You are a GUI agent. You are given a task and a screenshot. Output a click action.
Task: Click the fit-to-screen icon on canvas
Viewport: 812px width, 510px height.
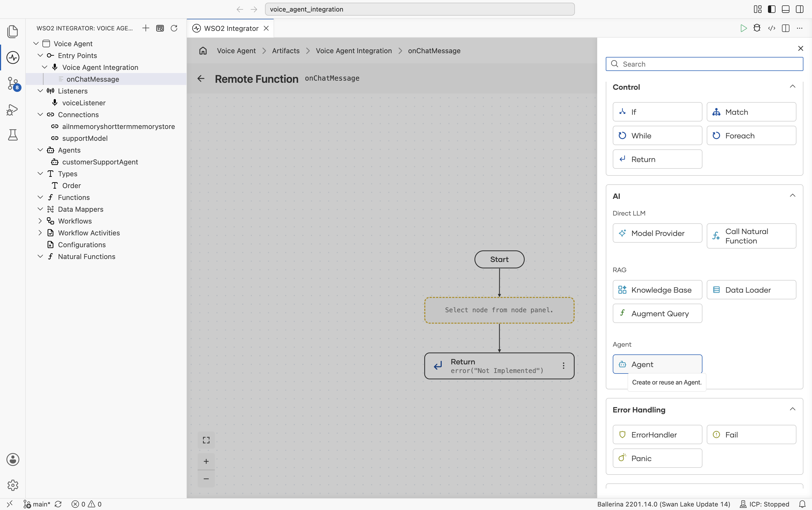206,440
